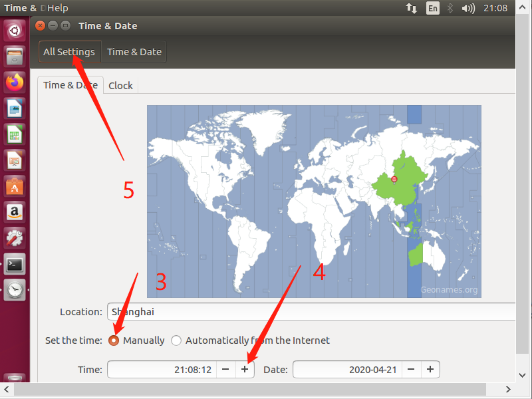Open the Dash search at the top of the launcher

tap(15, 31)
